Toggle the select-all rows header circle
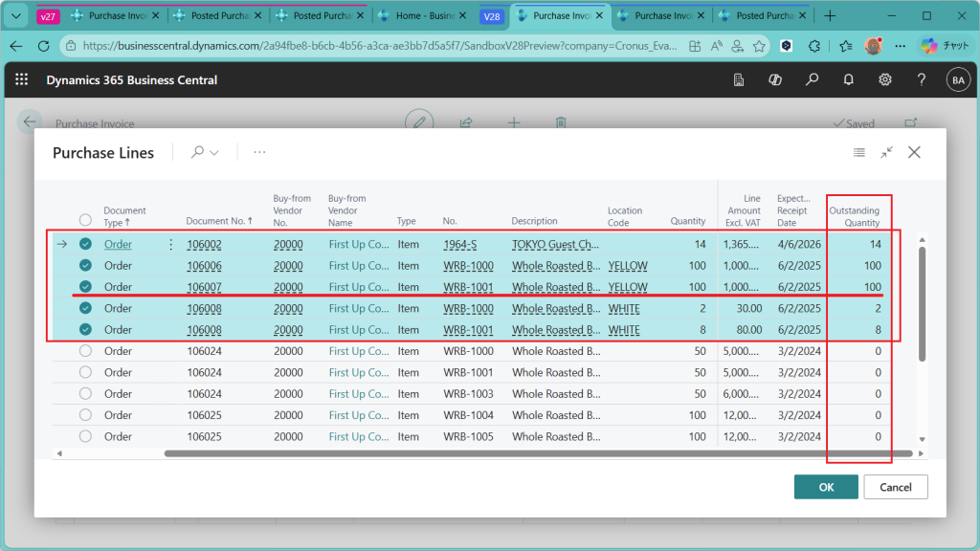Viewport: 980px width, 551px height. (85, 220)
